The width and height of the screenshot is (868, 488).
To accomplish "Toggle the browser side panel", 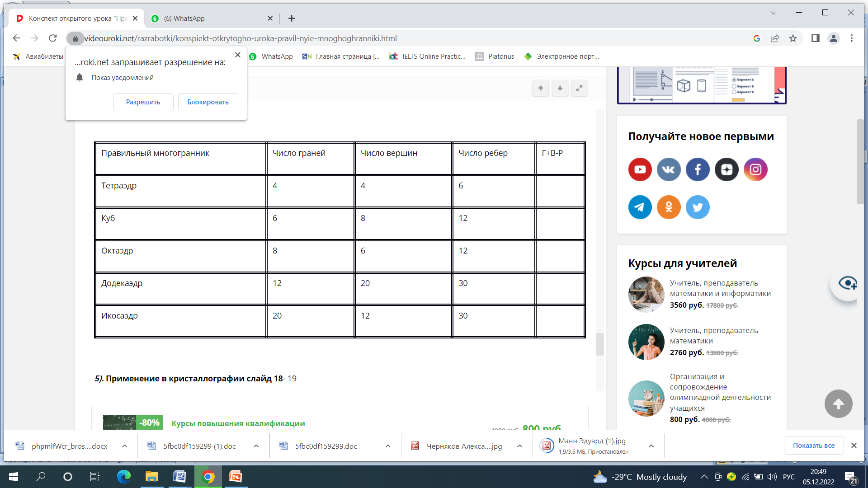I will point(816,38).
